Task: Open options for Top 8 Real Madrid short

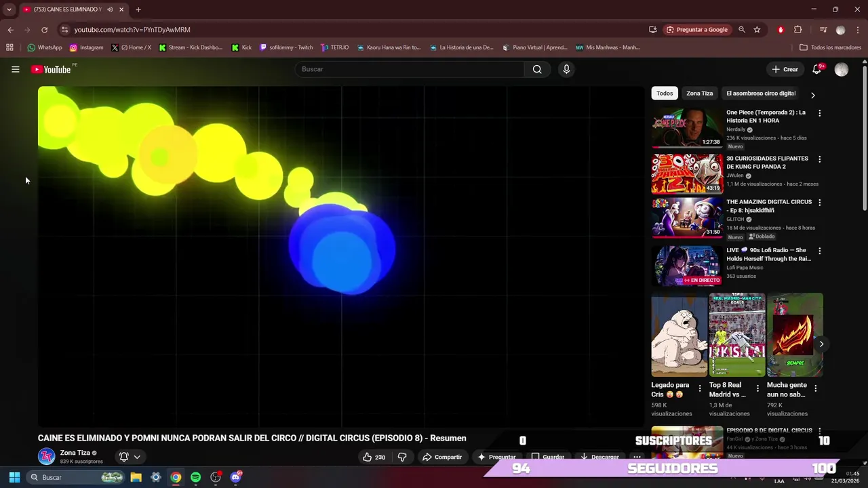Action: [757, 388]
